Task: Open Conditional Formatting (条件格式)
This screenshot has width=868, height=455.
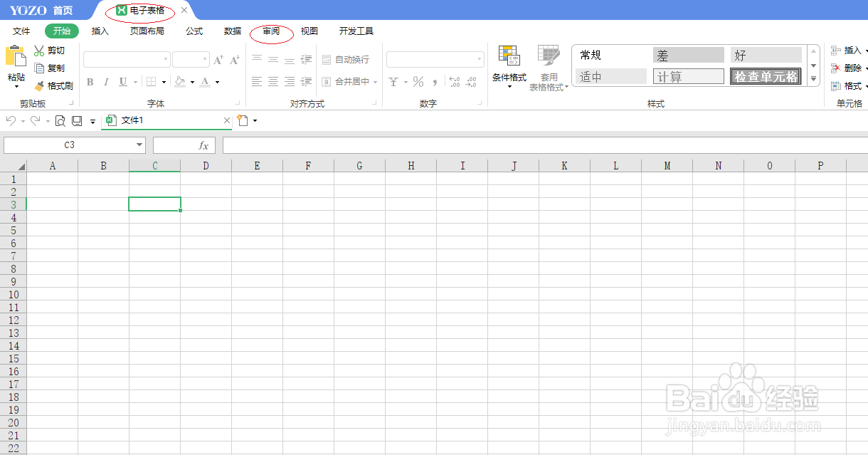Action: tap(509, 68)
